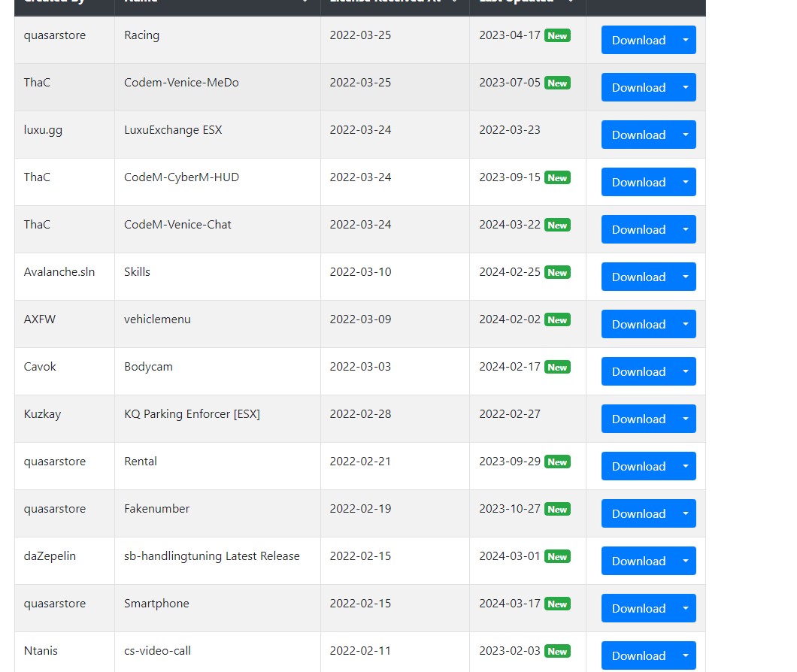This screenshot has width=797, height=672.
Task: Select the 'CodeM-CyberM-HUD' name cell
Action: pos(217,182)
